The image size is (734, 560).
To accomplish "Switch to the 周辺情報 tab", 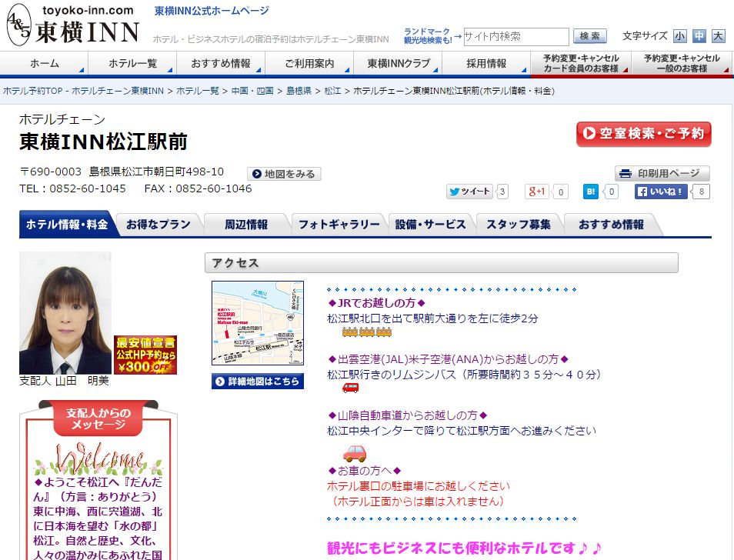I will (246, 225).
